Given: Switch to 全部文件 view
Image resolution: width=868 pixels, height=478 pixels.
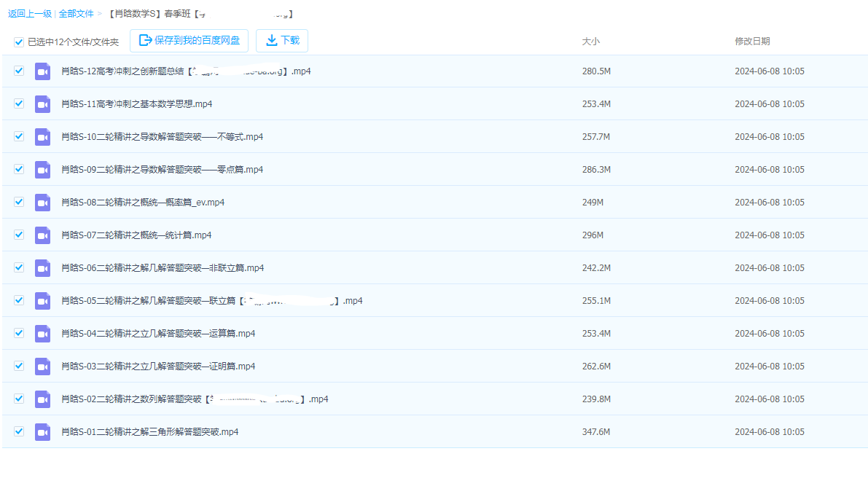Looking at the screenshot, I should pos(75,12).
